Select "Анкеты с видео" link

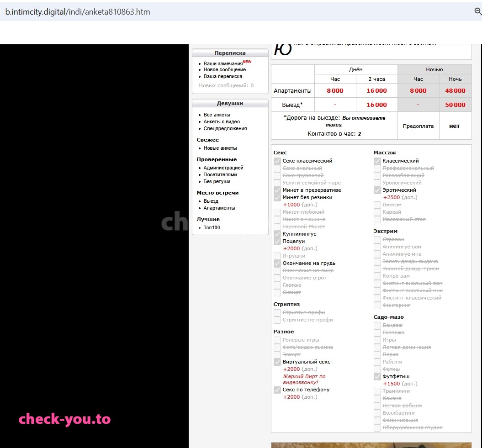(x=221, y=121)
